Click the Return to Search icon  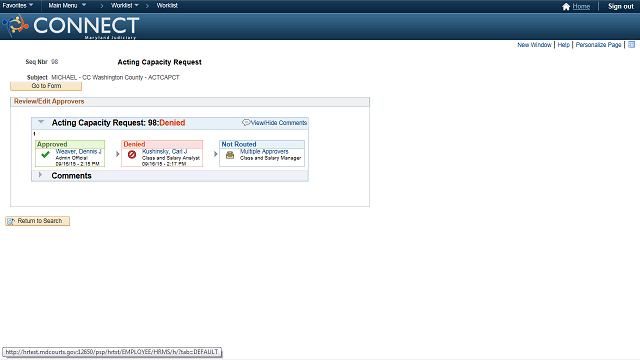[x=11, y=221]
